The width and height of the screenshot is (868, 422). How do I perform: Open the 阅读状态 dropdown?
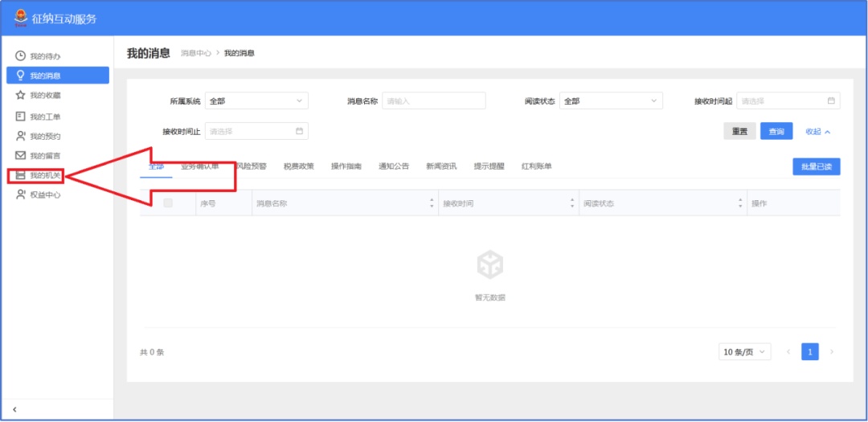coord(611,101)
